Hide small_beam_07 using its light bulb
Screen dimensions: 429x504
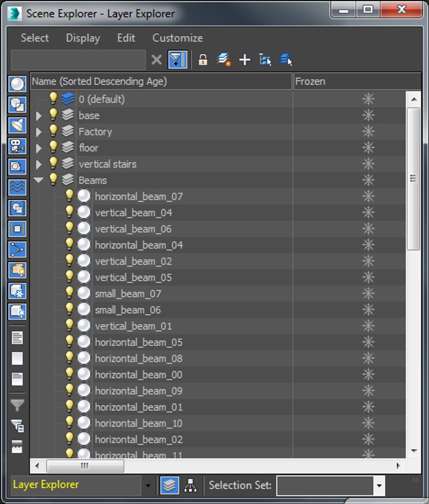69,293
